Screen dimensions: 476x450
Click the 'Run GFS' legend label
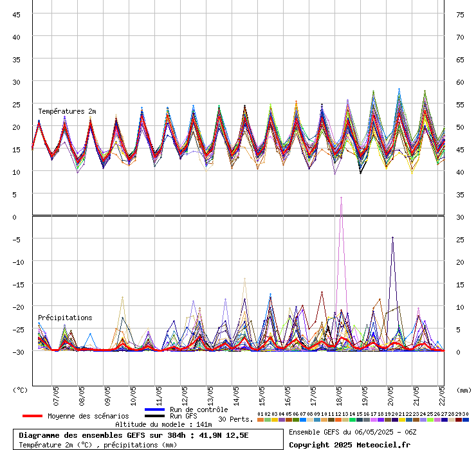[x=183, y=416]
